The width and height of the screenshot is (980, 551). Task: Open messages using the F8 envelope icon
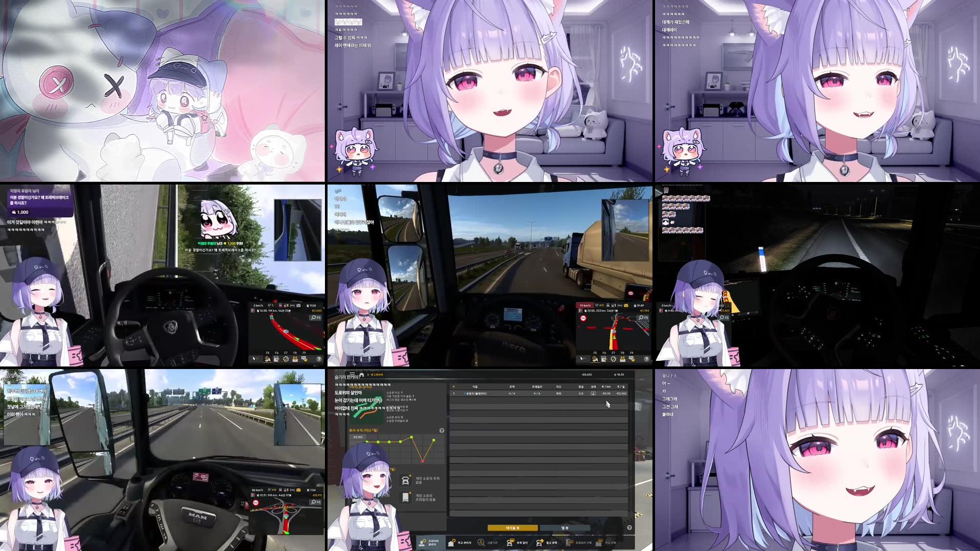[x=623, y=359]
